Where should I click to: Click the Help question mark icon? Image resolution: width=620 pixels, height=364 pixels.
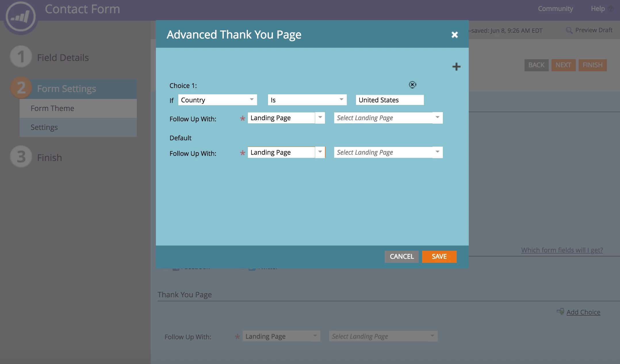pos(611,9)
